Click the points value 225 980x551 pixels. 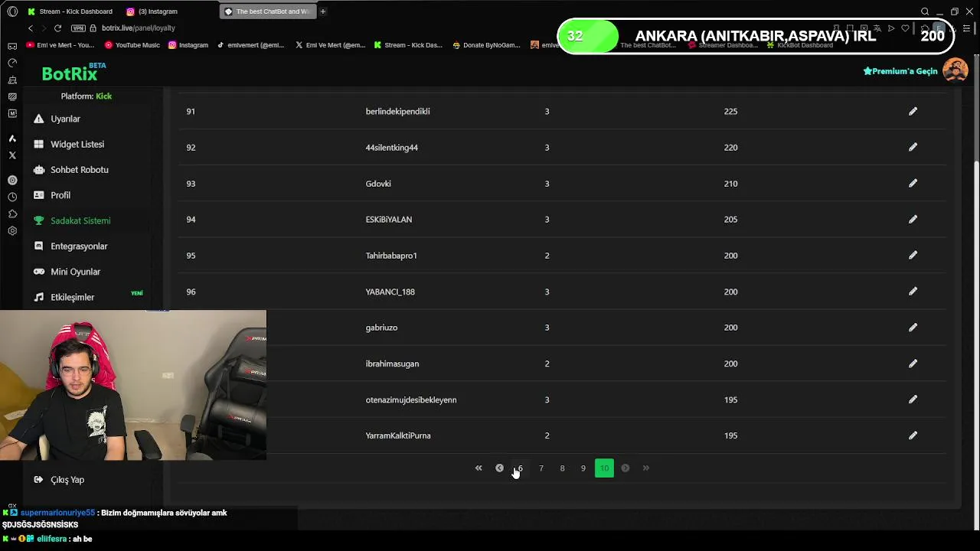pyautogui.click(x=730, y=111)
